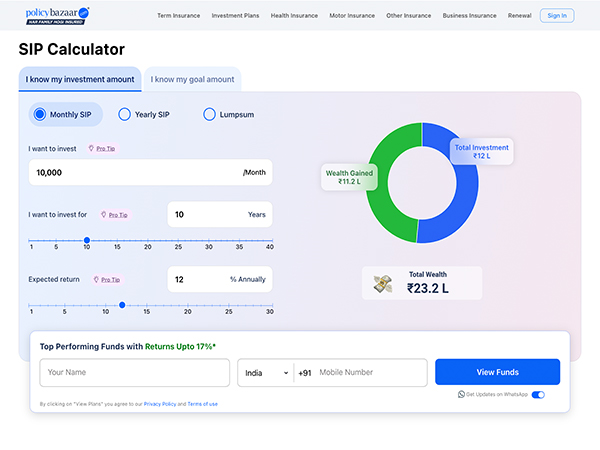Open the Privacy Policy link
Viewport: 600px width, 450px height.
[161, 404]
